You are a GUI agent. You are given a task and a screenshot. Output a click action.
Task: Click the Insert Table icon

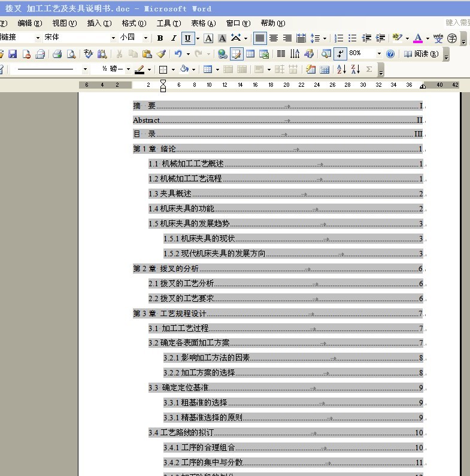click(x=250, y=54)
